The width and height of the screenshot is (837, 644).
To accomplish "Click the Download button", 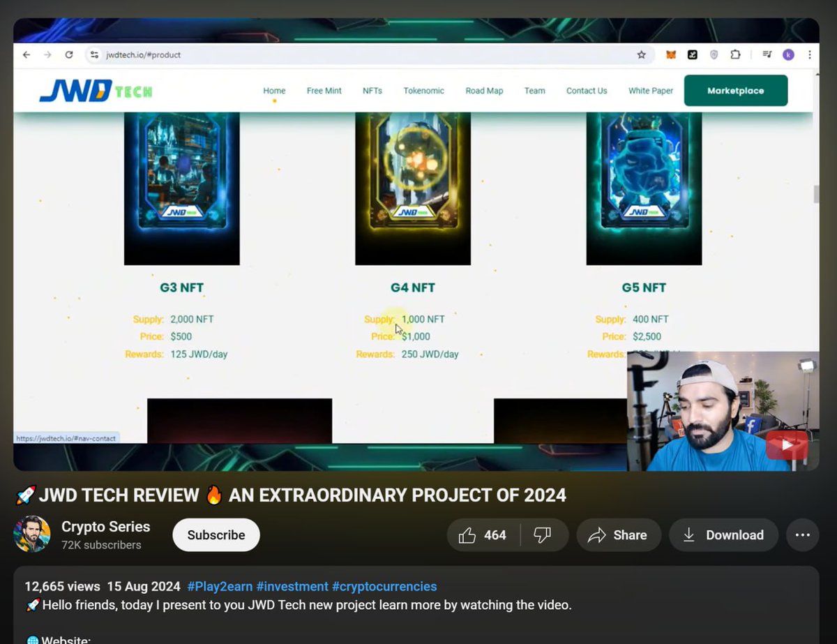I will (x=723, y=535).
